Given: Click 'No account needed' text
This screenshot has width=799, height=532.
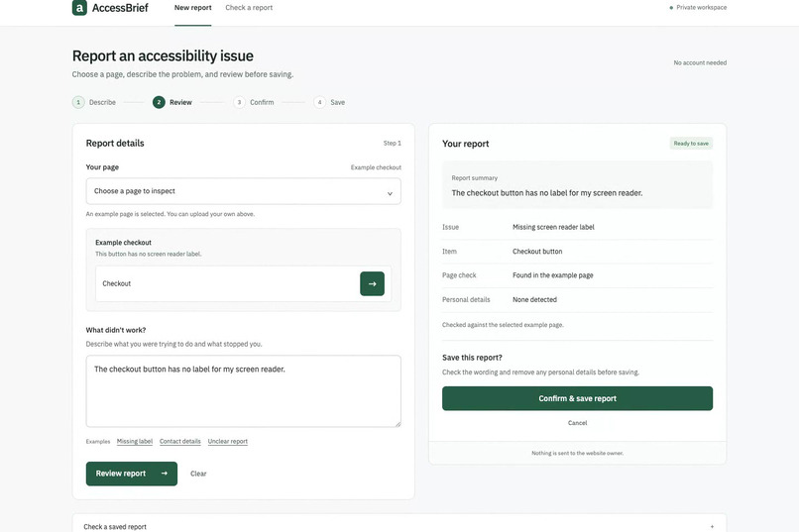Looking at the screenshot, I should [x=700, y=62].
